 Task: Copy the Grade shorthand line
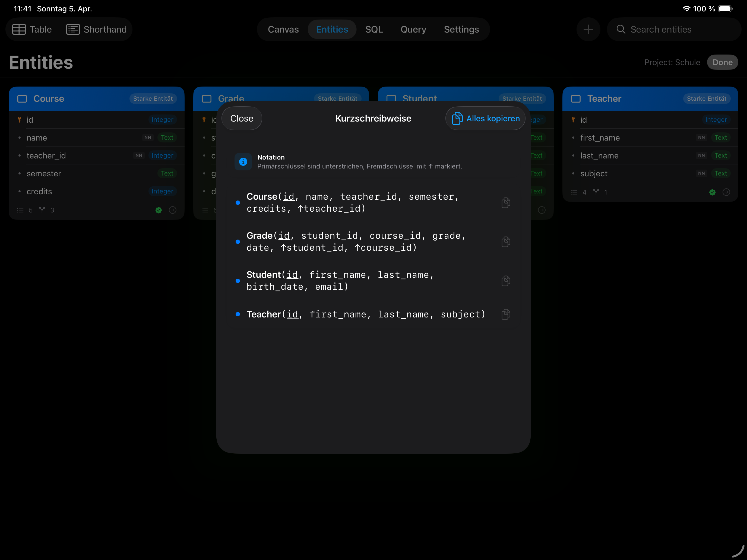505,242
